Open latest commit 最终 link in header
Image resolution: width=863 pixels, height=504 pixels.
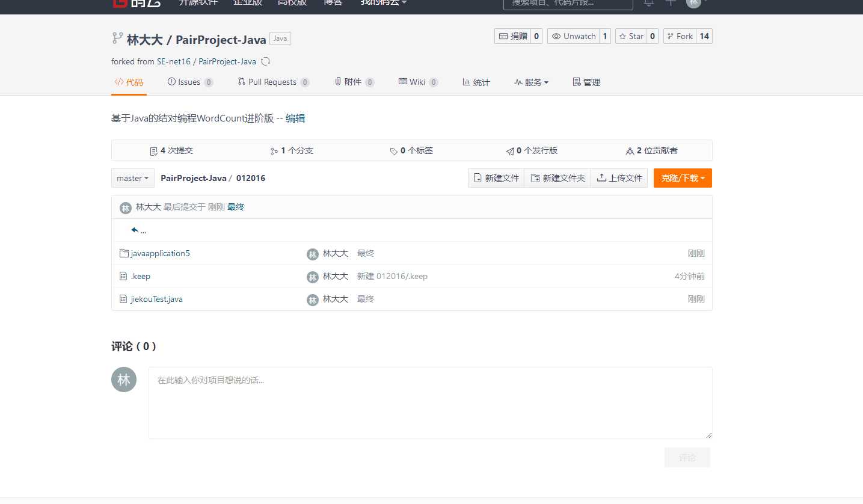point(236,207)
